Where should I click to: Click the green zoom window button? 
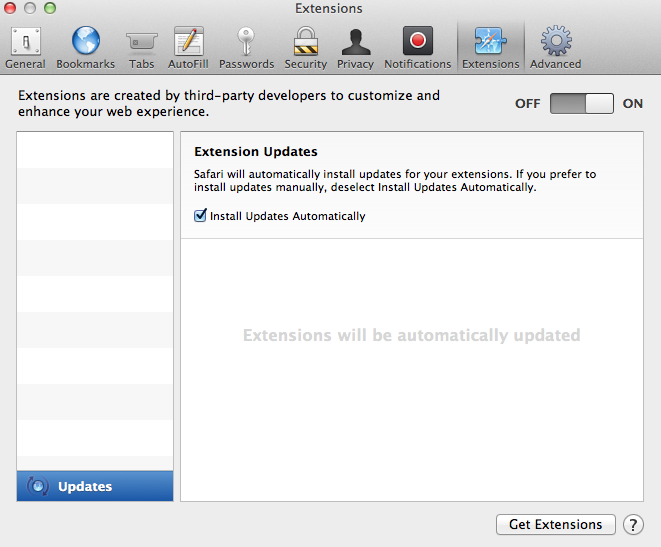point(50,8)
